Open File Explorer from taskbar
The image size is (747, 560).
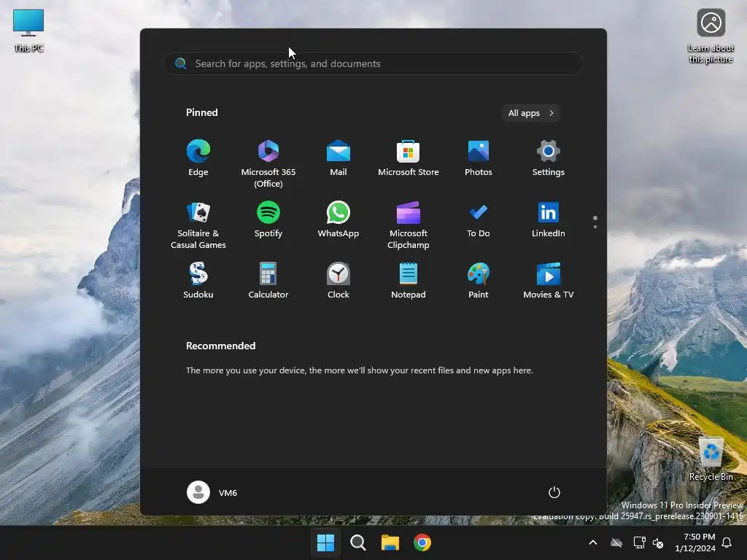[390, 542]
